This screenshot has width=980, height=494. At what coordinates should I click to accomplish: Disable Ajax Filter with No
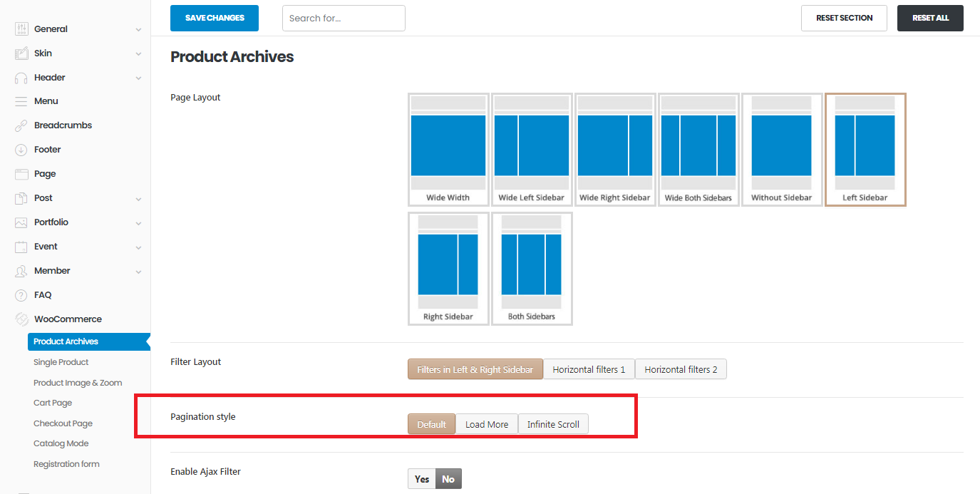[x=448, y=479]
